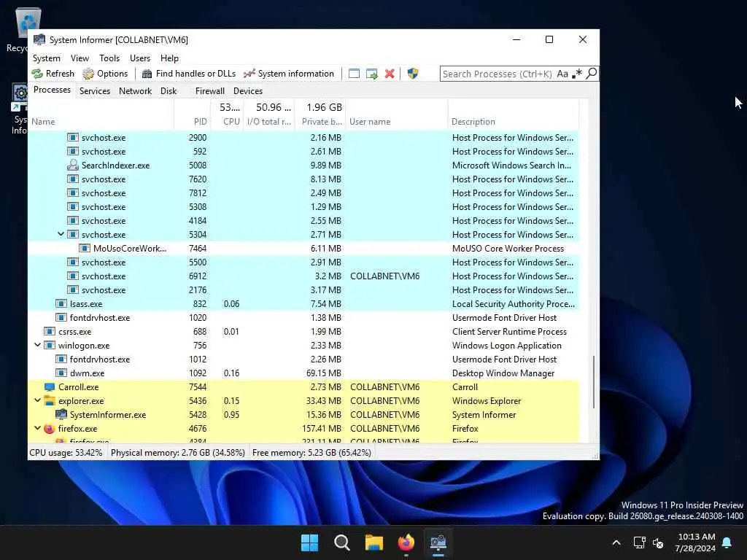Focus the Search Processes input field

497,74
